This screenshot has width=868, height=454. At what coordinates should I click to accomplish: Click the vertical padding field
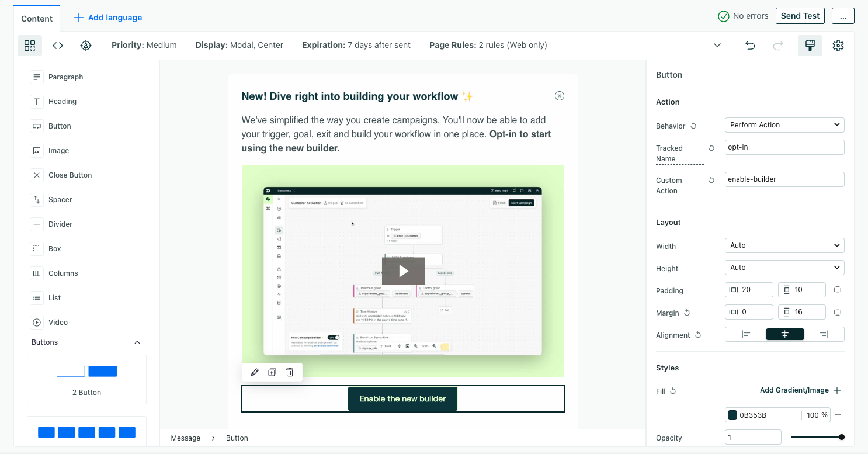pos(801,290)
